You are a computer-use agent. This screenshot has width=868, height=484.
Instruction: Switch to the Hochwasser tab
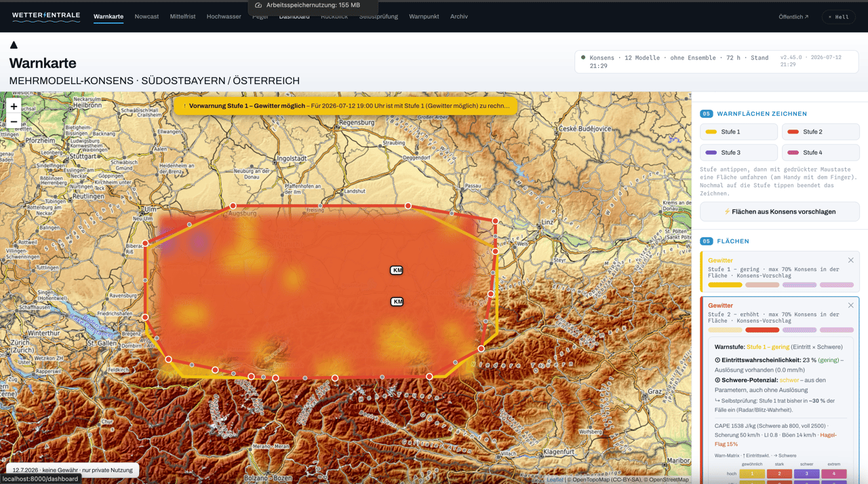coord(224,16)
